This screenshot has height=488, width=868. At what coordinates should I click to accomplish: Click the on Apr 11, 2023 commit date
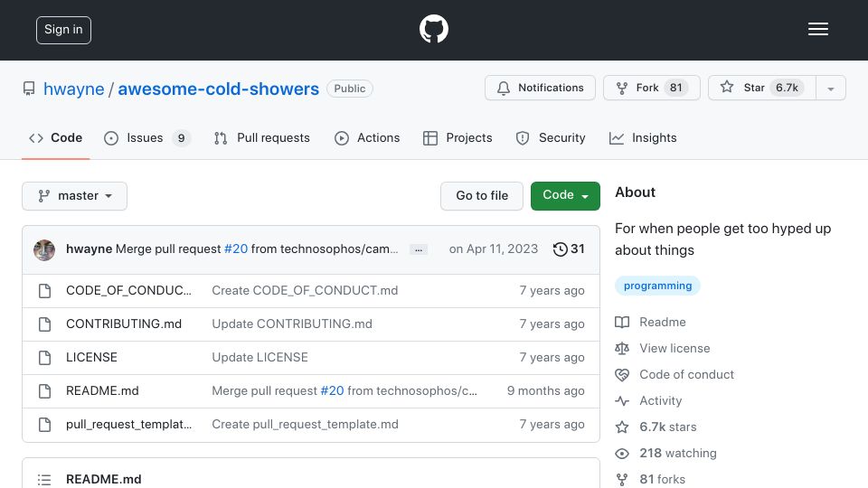(x=494, y=249)
